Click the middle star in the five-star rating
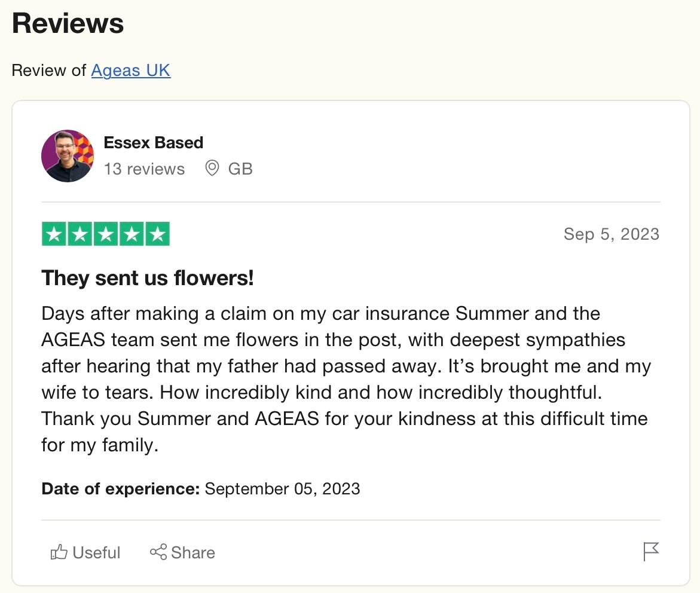Image resolution: width=700 pixels, height=593 pixels. 105,234
